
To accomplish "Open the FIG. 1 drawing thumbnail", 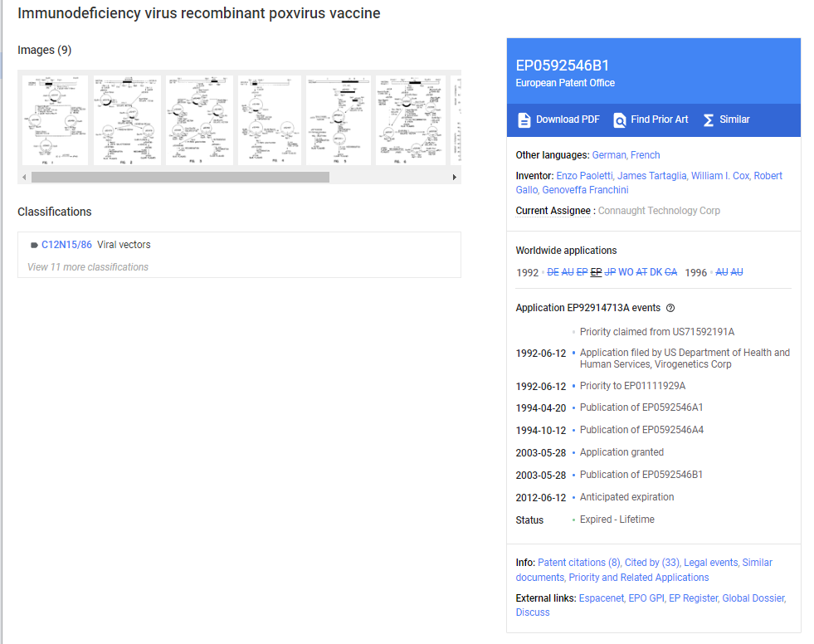I will 55,120.
